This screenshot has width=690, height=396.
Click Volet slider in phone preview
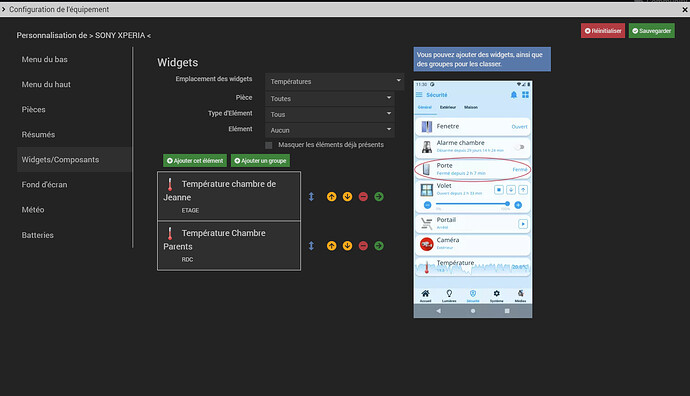coord(471,204)
